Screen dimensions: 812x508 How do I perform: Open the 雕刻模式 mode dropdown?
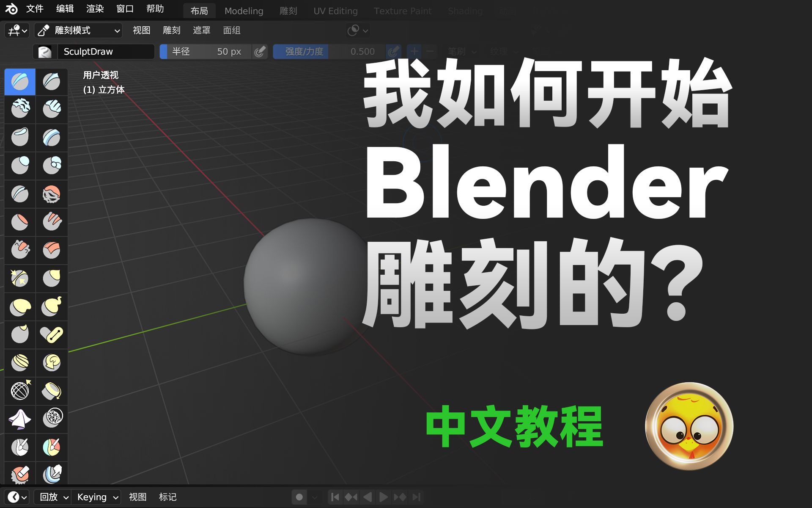coord(79,30)
